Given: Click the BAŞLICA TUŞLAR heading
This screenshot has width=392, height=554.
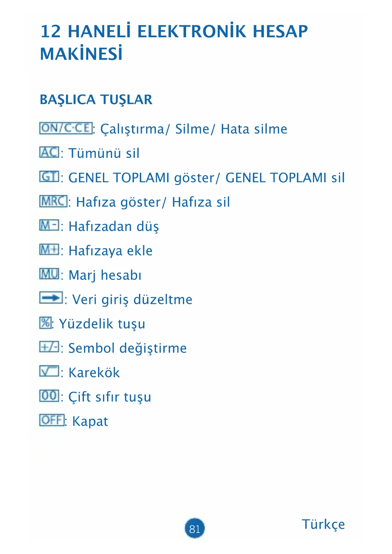Looking at the screenshot, I should [96, 99].
